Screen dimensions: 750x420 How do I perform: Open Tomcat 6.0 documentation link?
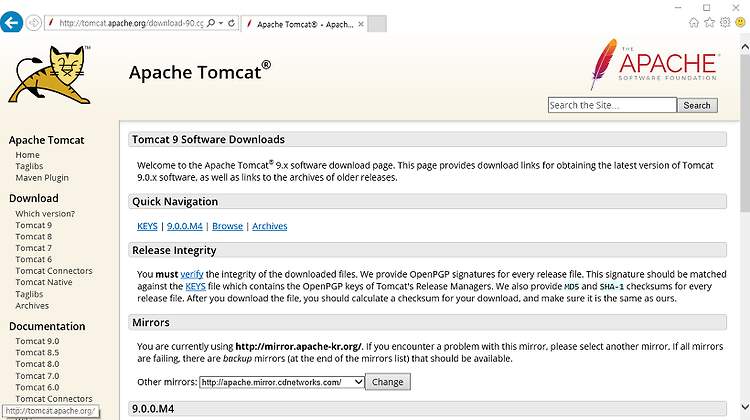point(37,387)
